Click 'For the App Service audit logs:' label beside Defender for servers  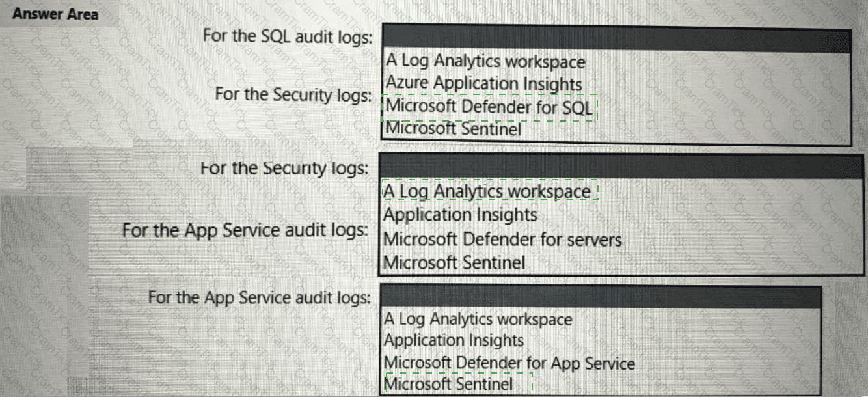[x=245, y=230]
